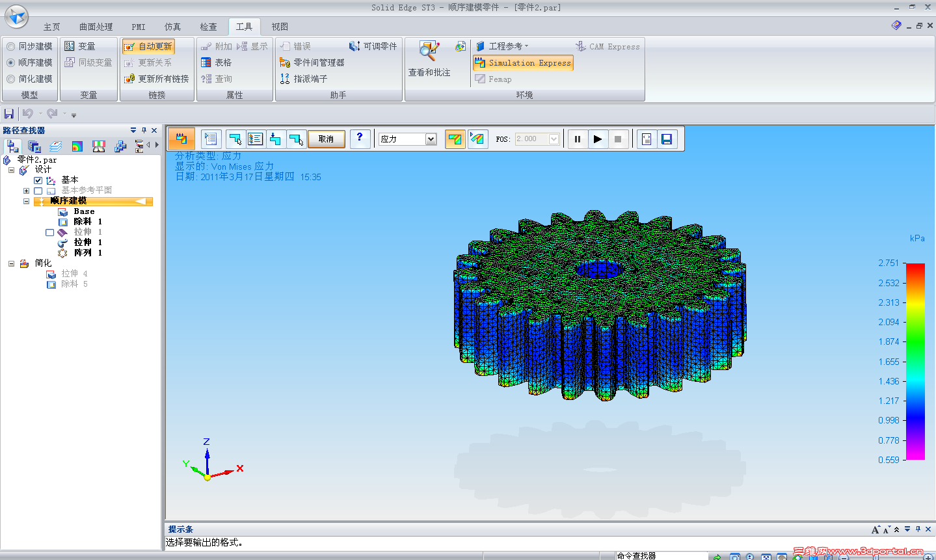
Task: Open the layers tab icon in PathFinder
Action: pyautogui.click(x=56, y=146)
